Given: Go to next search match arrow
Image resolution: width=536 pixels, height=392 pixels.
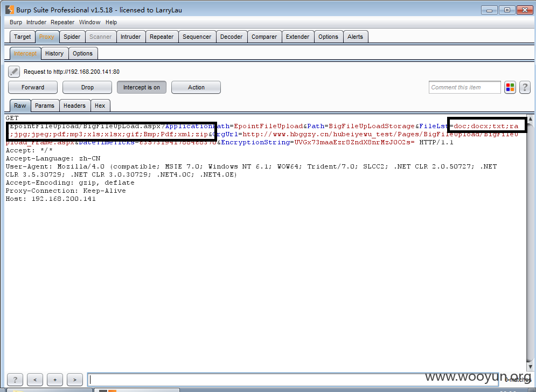Looking at the screenshot, I should (74, 380).
